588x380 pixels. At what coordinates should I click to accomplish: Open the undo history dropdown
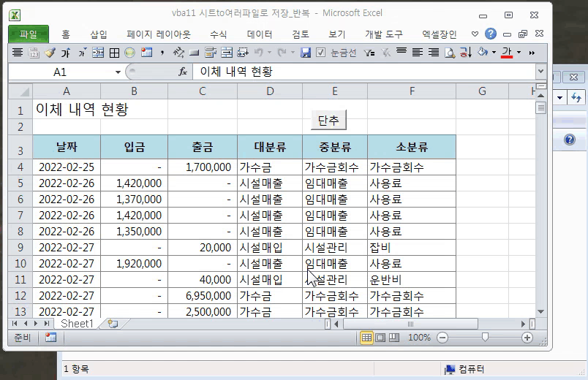269,53
